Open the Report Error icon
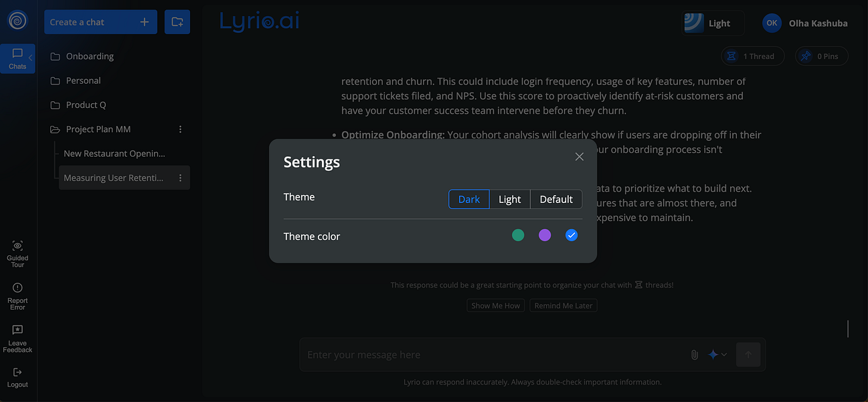The height and width of the screenshot is (402, 868). (17, 289)
